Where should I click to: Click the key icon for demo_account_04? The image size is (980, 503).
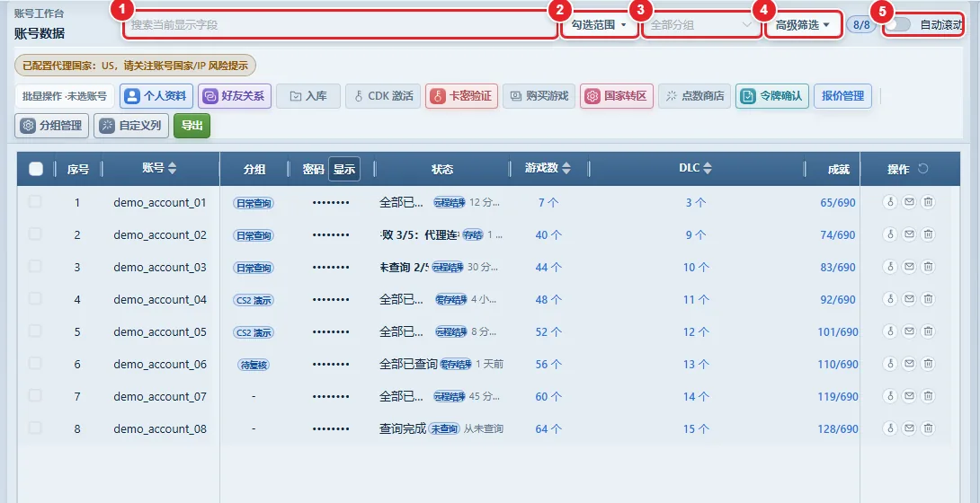[890, 299]
